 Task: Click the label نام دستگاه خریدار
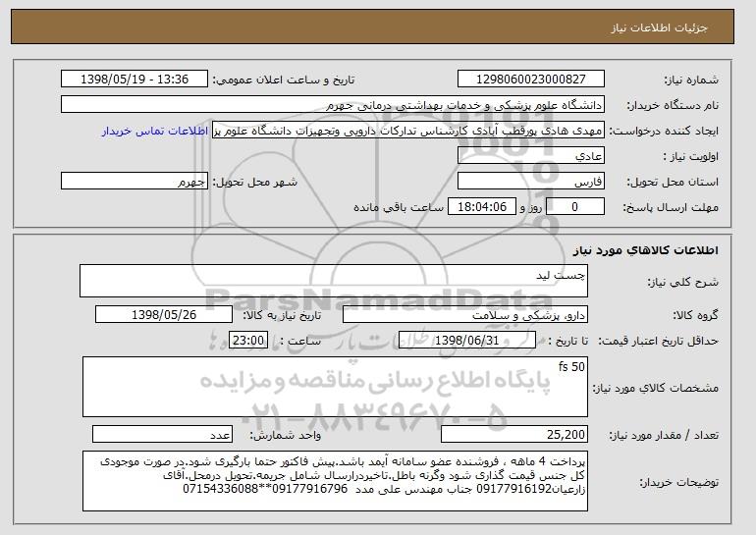tap(673, 105)
